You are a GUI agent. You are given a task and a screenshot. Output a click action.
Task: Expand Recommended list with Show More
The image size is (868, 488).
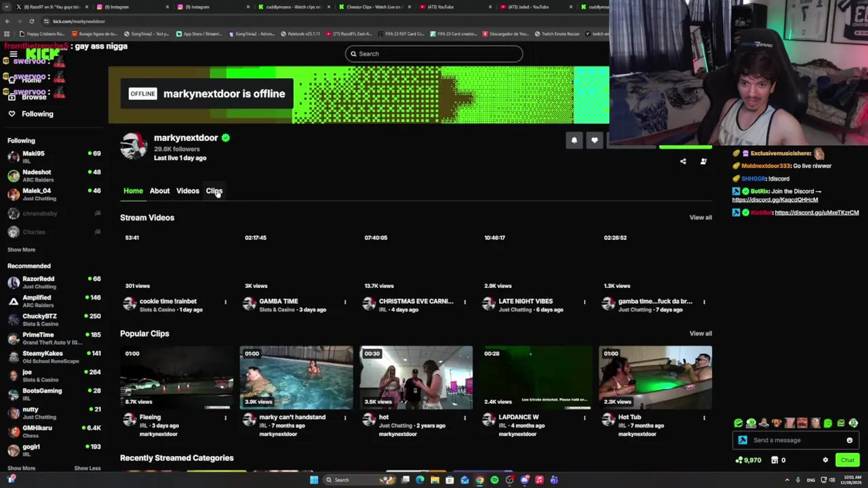click(x=21, y=468)
